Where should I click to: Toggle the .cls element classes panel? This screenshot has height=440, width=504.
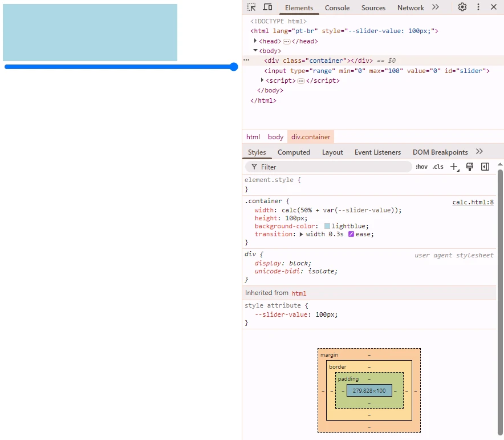(x=438, y=167)
